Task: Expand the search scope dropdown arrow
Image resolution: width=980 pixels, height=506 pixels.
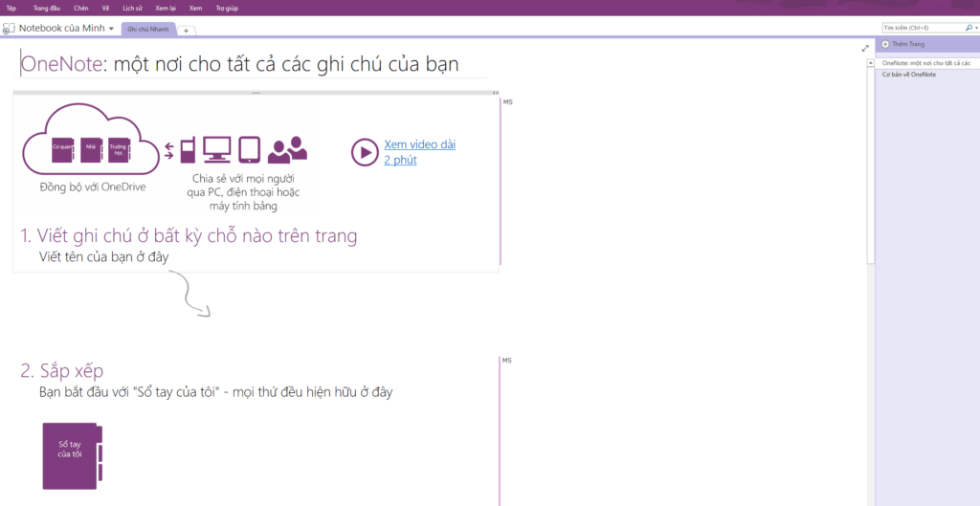Action: [974, 28]
